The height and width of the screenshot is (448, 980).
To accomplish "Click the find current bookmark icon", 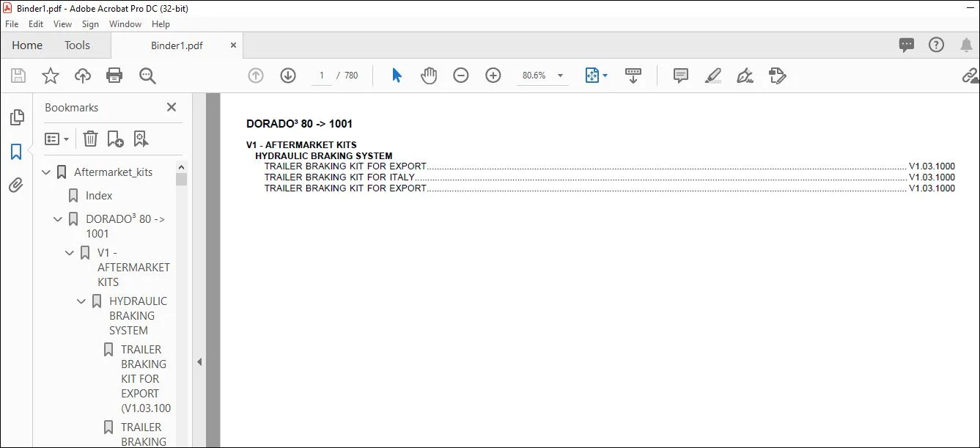I will pyautogui.click(x=141, y=139).
